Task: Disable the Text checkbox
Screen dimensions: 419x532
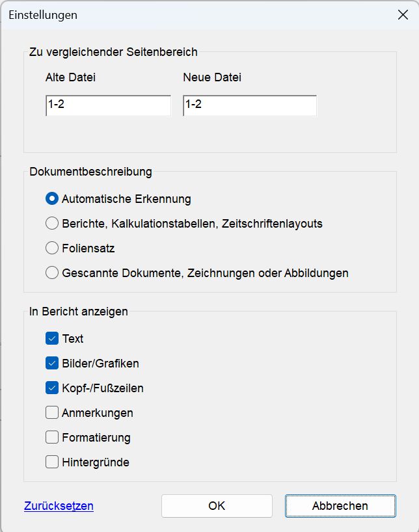Action: 51,338
